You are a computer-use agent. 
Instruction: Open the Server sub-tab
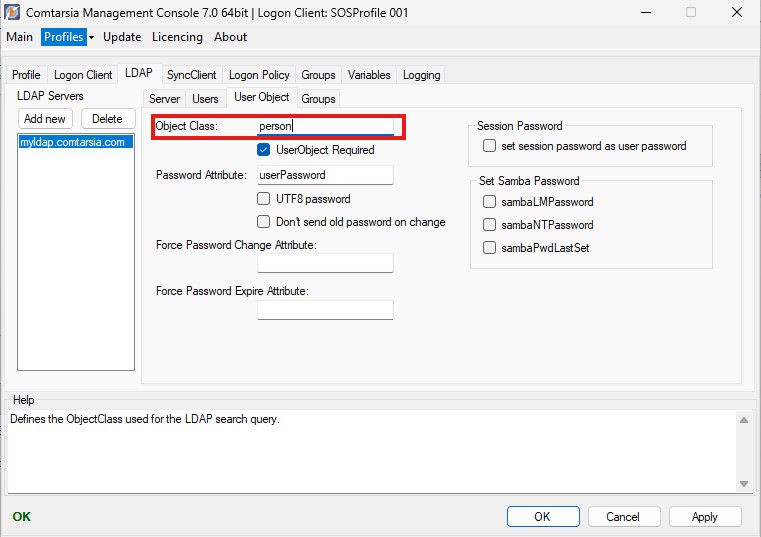[x=165, y=99]
